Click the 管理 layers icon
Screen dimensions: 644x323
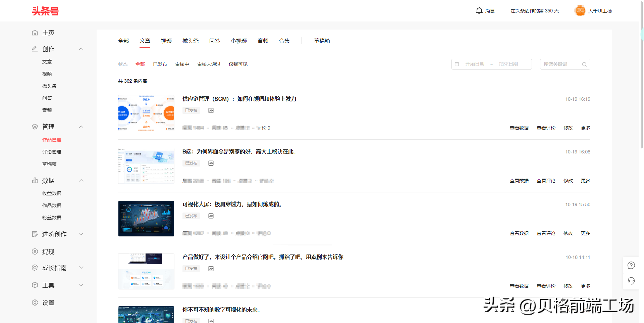coord(35,127)
